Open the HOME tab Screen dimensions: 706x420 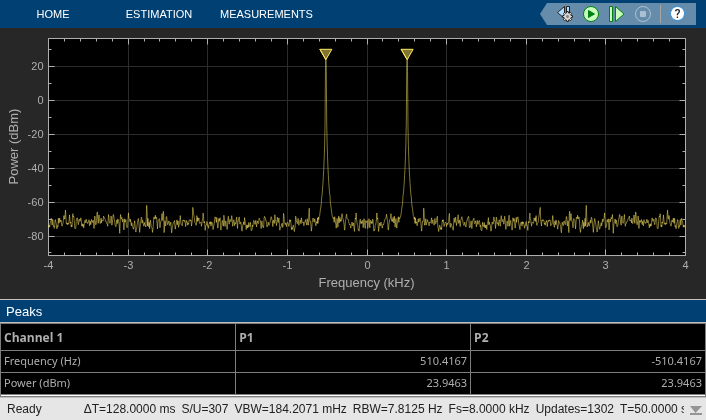point(53,14)
